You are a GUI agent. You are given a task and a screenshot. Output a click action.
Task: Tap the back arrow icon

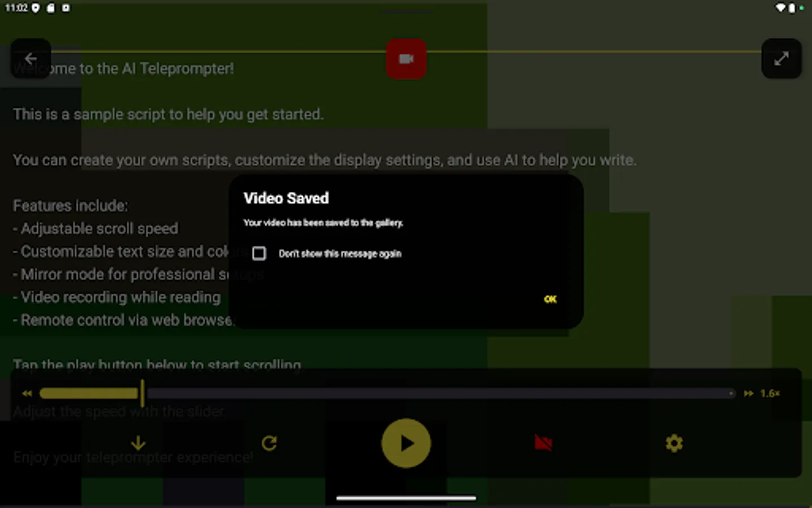coord(30,58)
